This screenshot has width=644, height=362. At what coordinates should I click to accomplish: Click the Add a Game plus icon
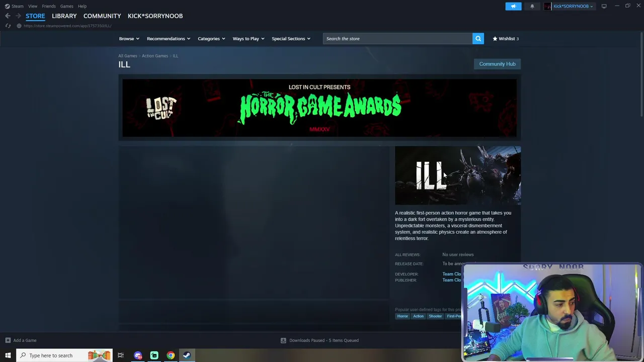point(8,340)
